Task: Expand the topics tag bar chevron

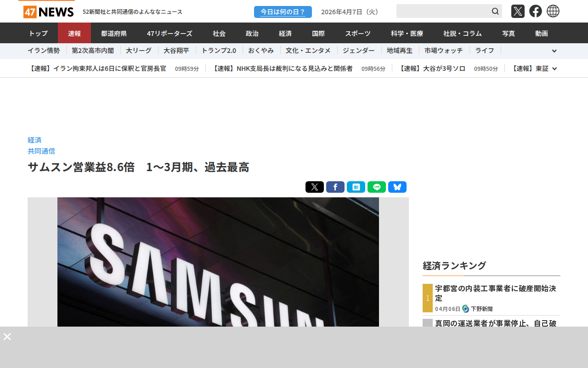Action: (554, 51)
